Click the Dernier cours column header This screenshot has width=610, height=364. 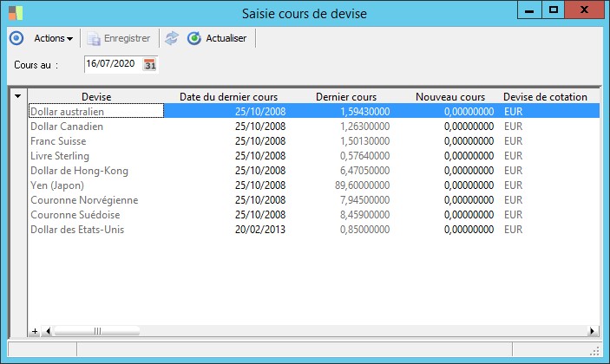pyautogui.click(x=344, y=96)
